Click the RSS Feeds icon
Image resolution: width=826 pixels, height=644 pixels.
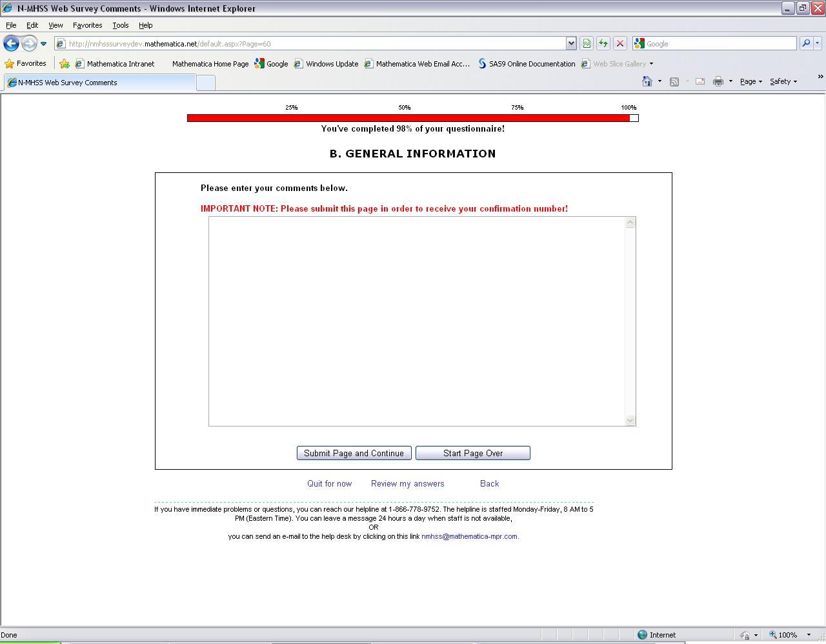tap(674, 81)
